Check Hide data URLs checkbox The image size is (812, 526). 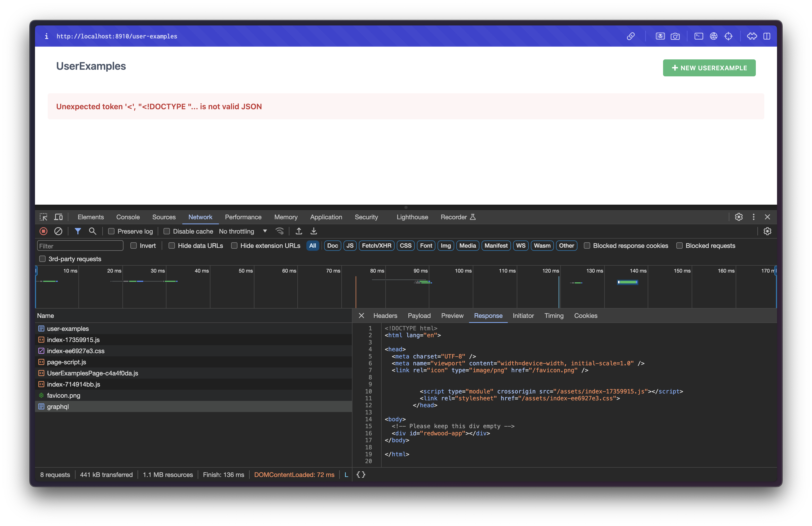[172, 246]
